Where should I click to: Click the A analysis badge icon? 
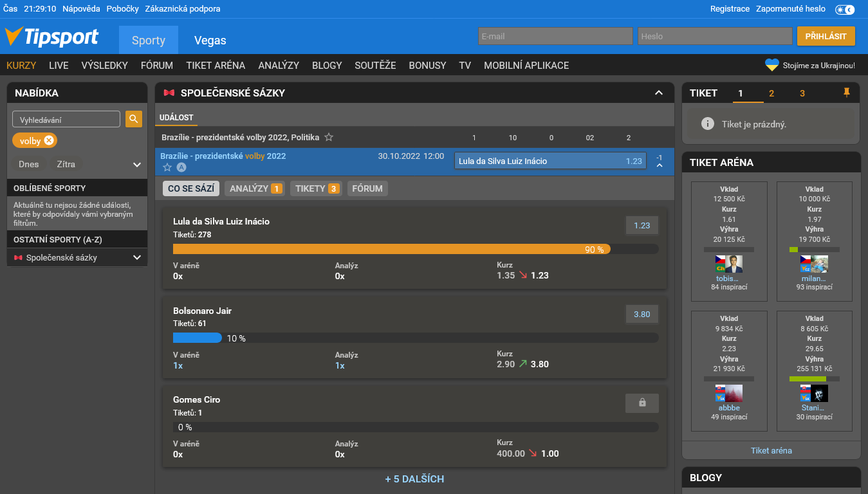point(181,167)
